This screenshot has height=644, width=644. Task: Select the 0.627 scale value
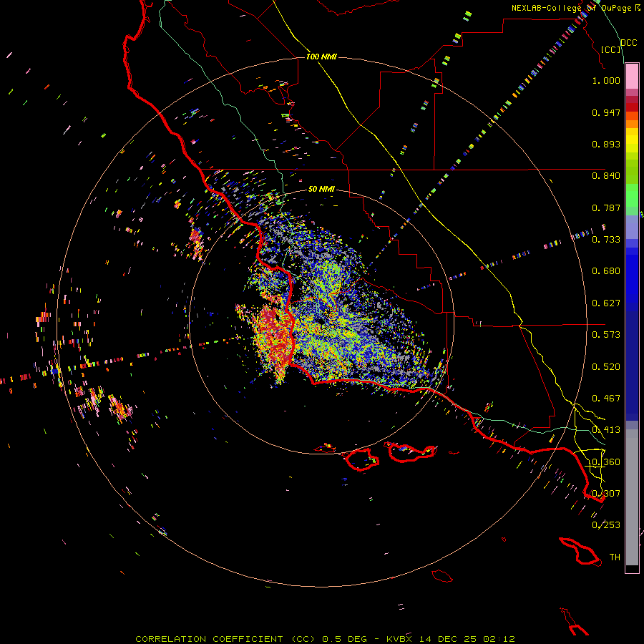coord(606,303)
